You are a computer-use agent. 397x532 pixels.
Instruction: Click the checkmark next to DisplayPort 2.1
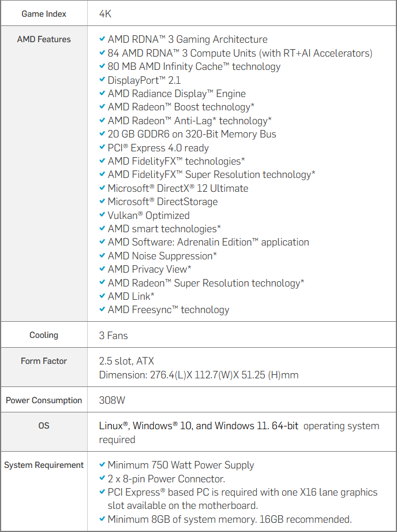pos(102,80)
